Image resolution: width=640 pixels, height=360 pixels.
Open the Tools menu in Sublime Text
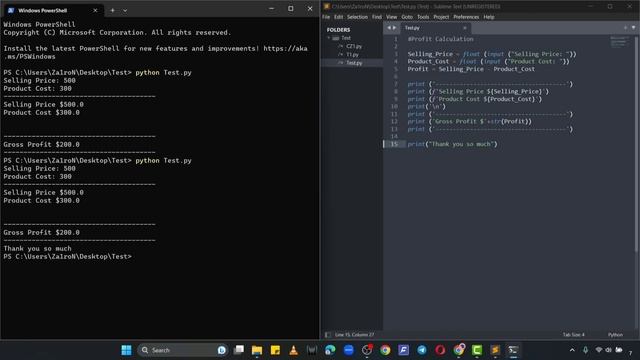(x=423, y=17)
